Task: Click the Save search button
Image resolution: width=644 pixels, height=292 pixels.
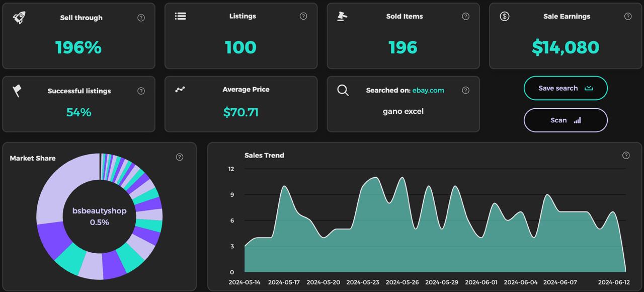Action: (x=566, y=88)
